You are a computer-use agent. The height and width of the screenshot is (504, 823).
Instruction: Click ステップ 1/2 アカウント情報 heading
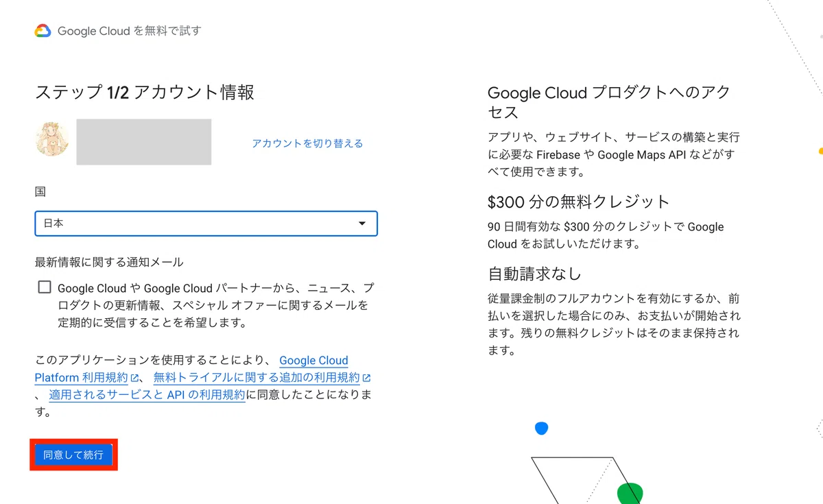[x=145, y=93]
